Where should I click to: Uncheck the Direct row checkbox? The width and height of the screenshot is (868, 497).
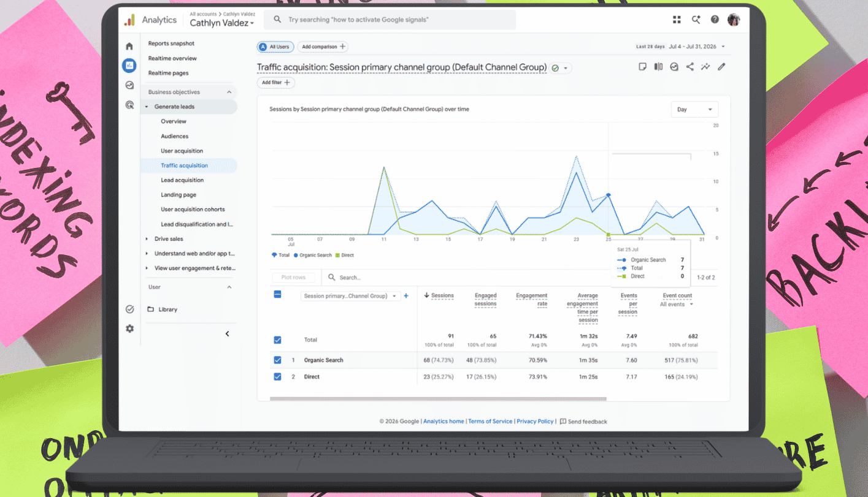click(277, 376)
